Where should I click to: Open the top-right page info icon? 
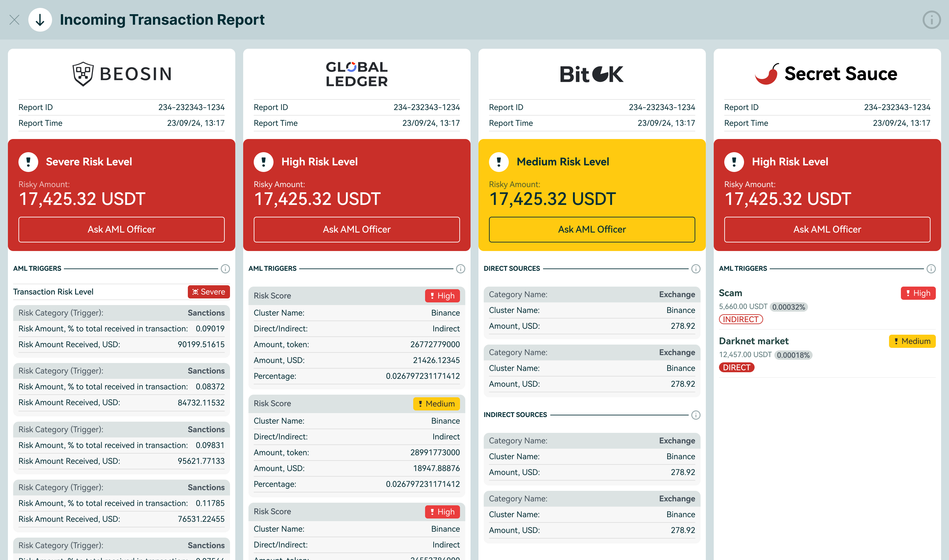(931, 20)
